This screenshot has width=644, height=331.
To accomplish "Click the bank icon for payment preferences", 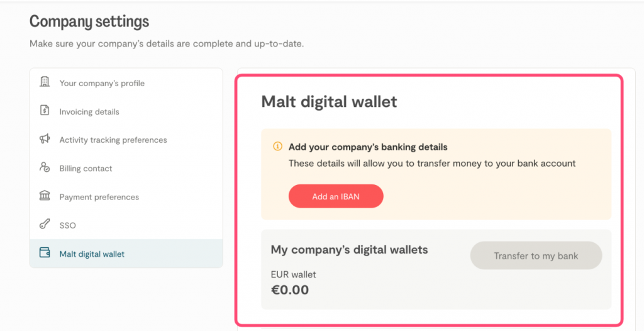I will pyautogui.click(x=45, y=196).
